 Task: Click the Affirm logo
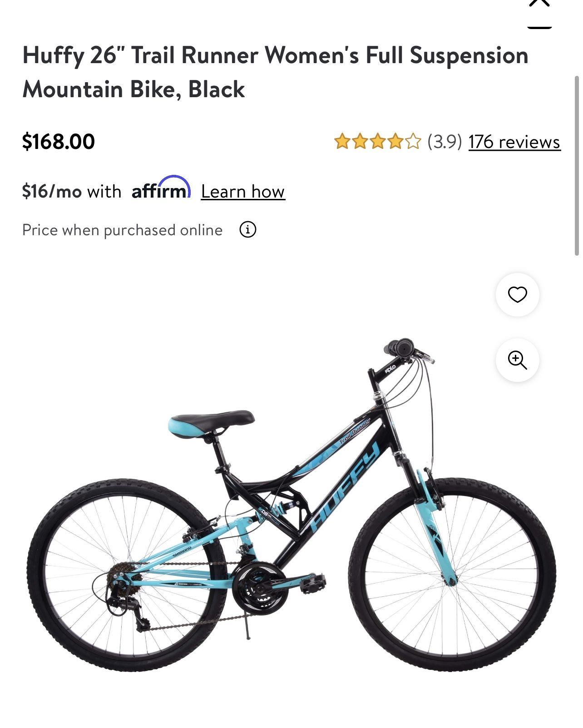pyautogui.click(x=161, y=188)
